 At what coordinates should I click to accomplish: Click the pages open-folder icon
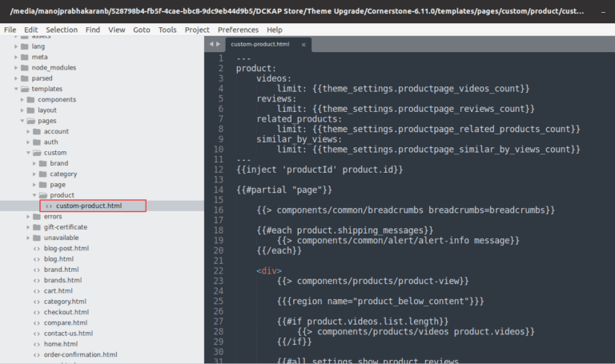click(31, 121)
